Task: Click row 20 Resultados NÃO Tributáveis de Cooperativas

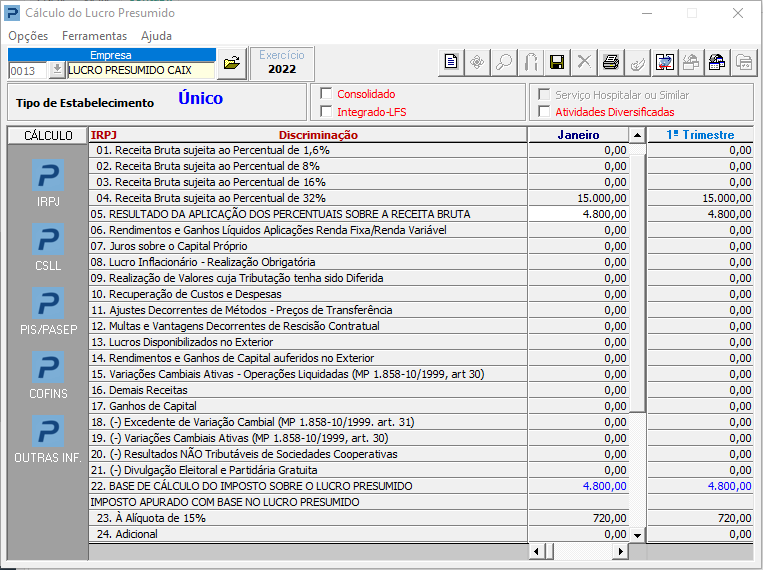Action: 308,454
